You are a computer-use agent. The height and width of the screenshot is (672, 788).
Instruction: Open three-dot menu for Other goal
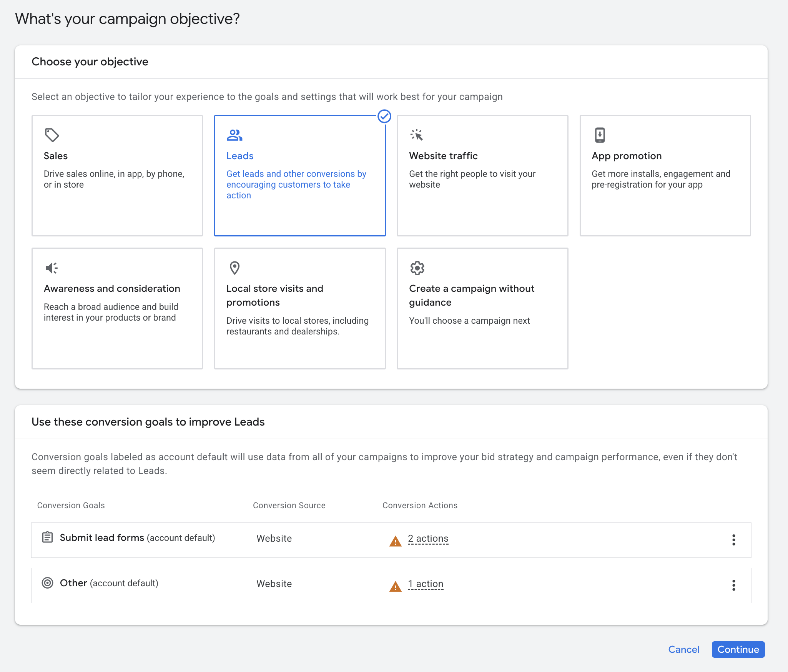[x=733, y=585]
